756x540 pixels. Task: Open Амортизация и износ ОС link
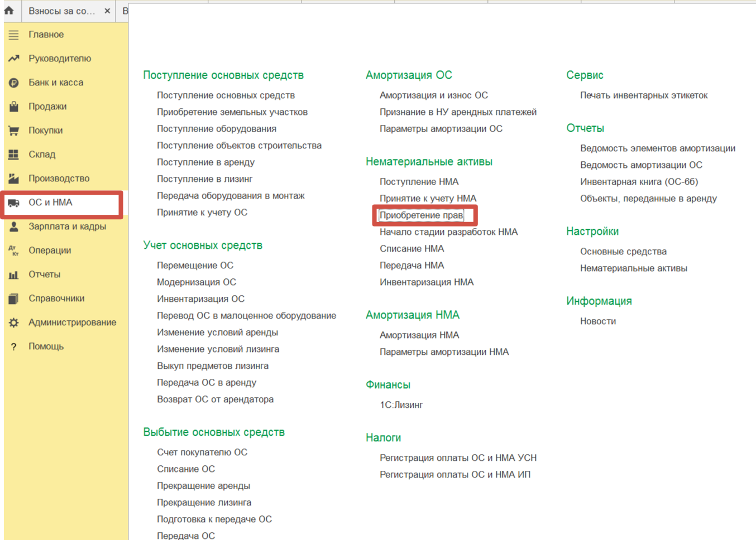point(434,95)
